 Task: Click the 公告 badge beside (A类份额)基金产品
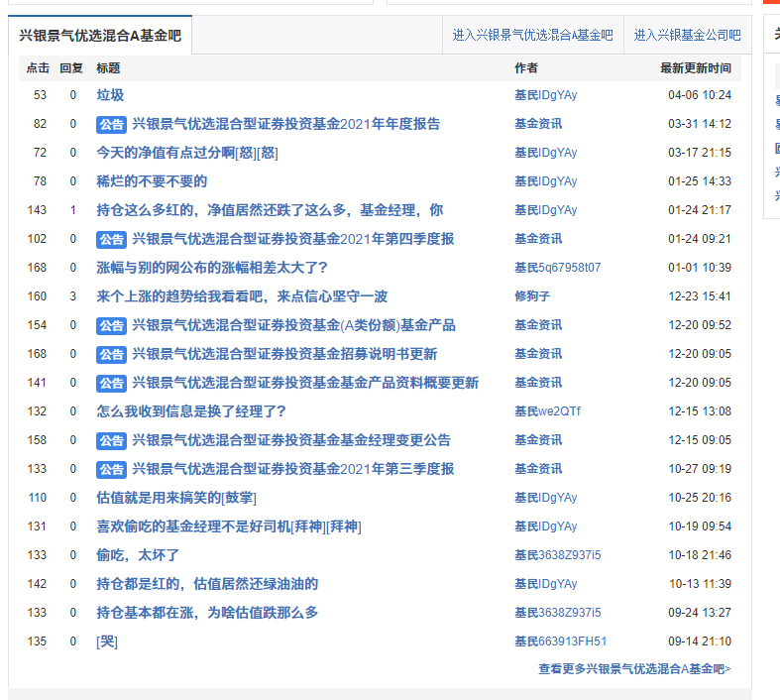click(111, 326)
